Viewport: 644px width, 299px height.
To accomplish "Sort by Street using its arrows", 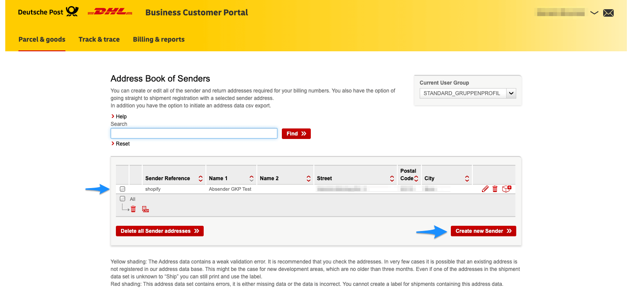I will pos(392,178).
